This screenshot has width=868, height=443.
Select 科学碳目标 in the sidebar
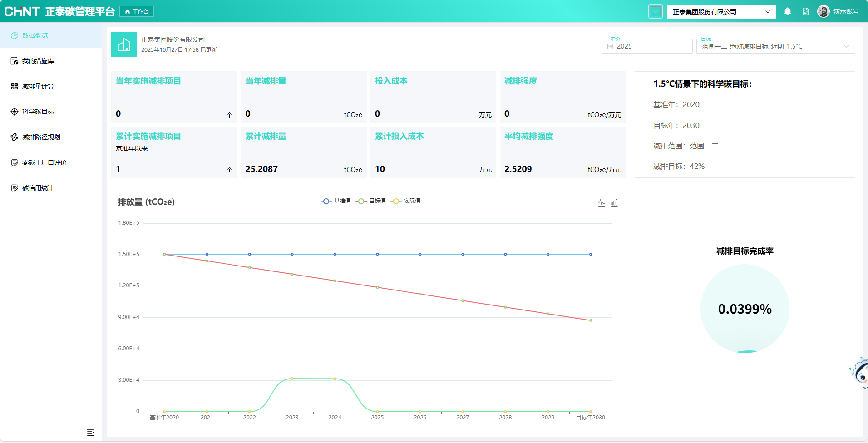tap(51, 112)
